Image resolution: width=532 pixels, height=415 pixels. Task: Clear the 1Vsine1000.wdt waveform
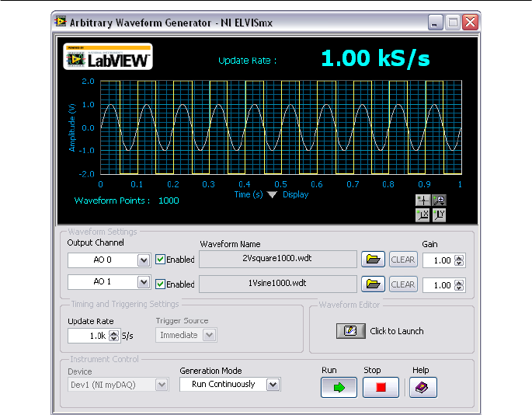pyautogui.click(x=403, y=284)
